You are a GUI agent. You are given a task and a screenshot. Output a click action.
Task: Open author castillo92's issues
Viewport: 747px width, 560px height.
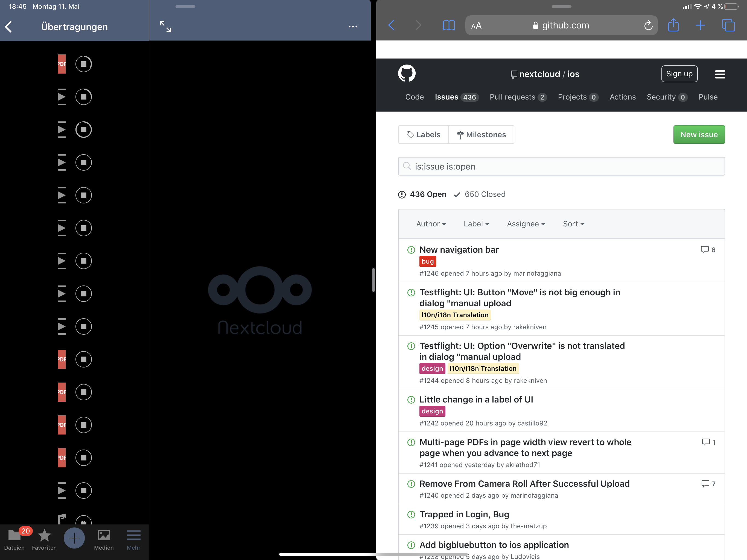point(532,423)
